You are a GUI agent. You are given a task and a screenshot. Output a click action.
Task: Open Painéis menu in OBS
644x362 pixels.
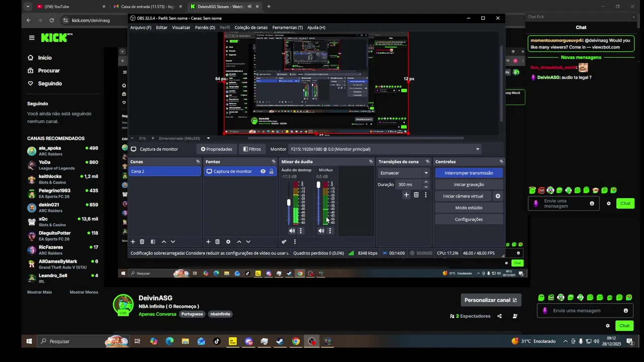pyautogui.click(x=205, y=28)
